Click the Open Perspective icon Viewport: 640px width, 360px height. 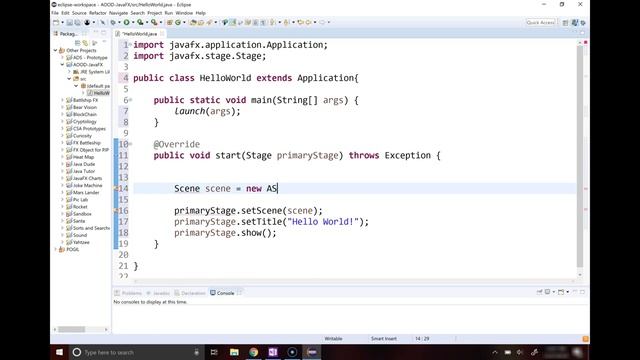(565, 23)
